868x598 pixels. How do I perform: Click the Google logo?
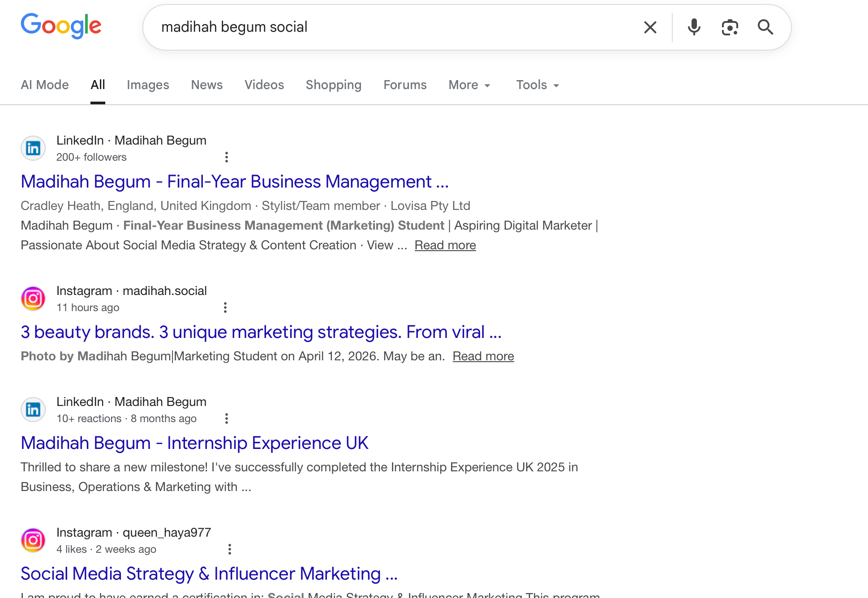61,26
